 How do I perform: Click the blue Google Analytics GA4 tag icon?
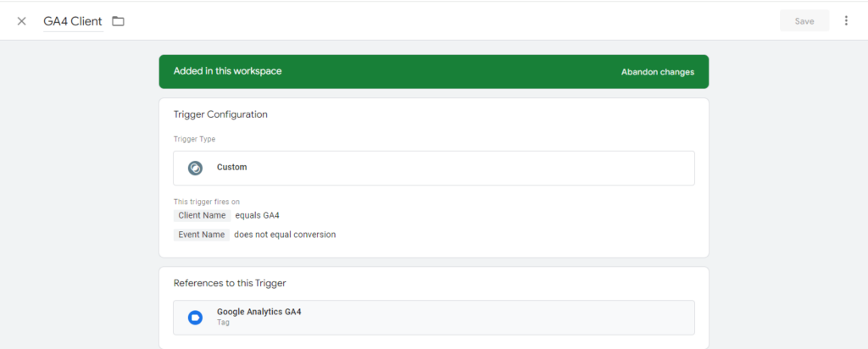click(195, 317)
